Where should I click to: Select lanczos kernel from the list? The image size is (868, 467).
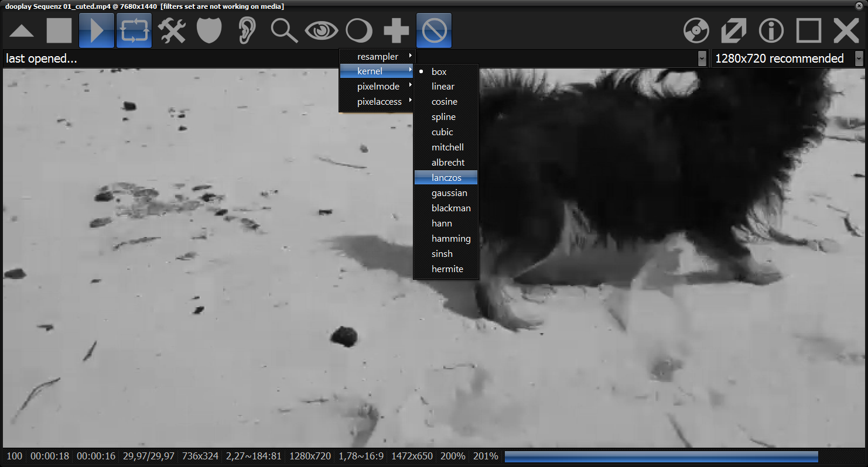coord(446,178)
